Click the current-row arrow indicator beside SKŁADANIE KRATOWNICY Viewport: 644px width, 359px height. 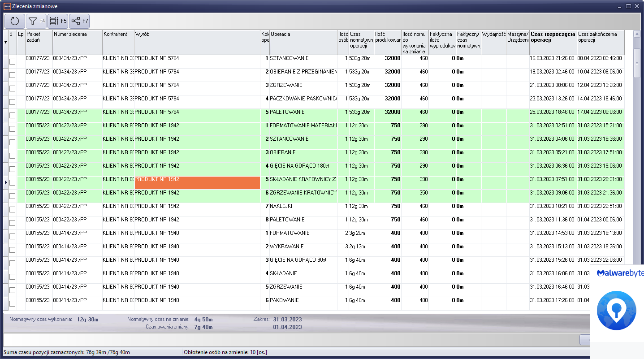coord(5,182)
